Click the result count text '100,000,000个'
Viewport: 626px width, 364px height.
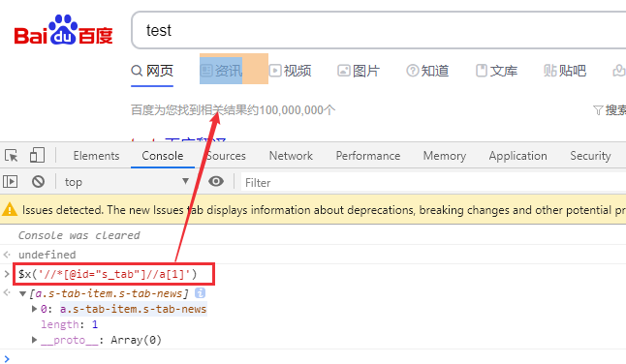(x=297, y=110)
